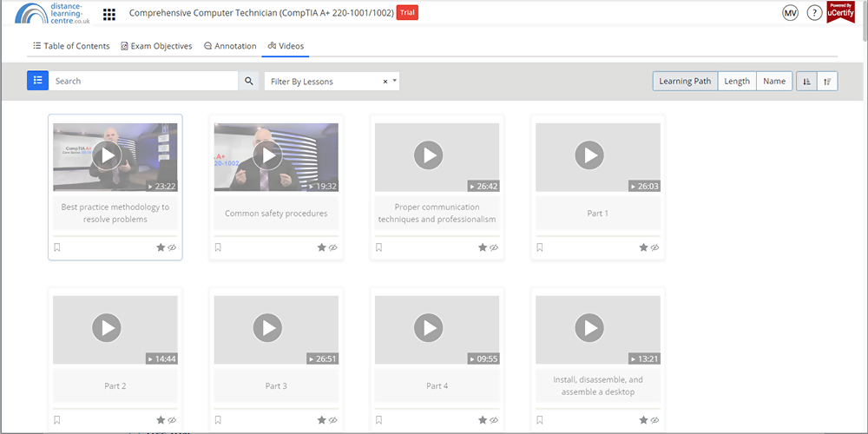Open the Annotation tab
Image resolution: width=868 pixels, height=434 pixels.
230,46
